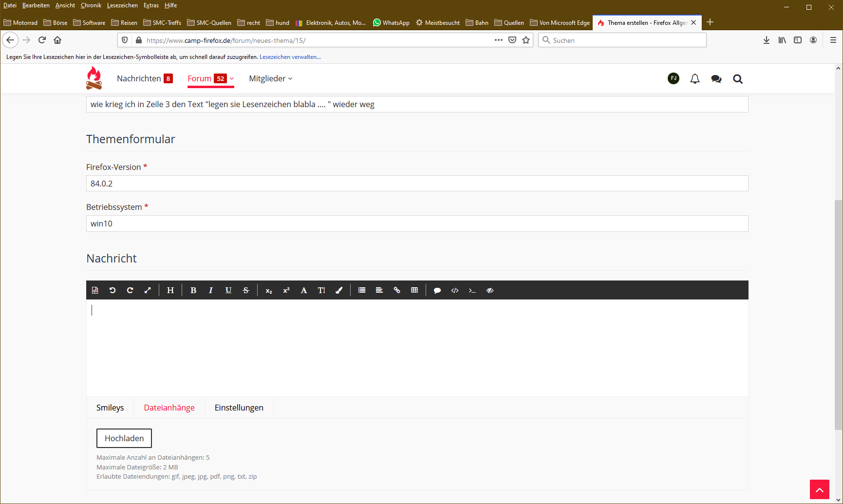Open the Firefox library
This screenshot has height=504, width=843.
pos(782,40)
